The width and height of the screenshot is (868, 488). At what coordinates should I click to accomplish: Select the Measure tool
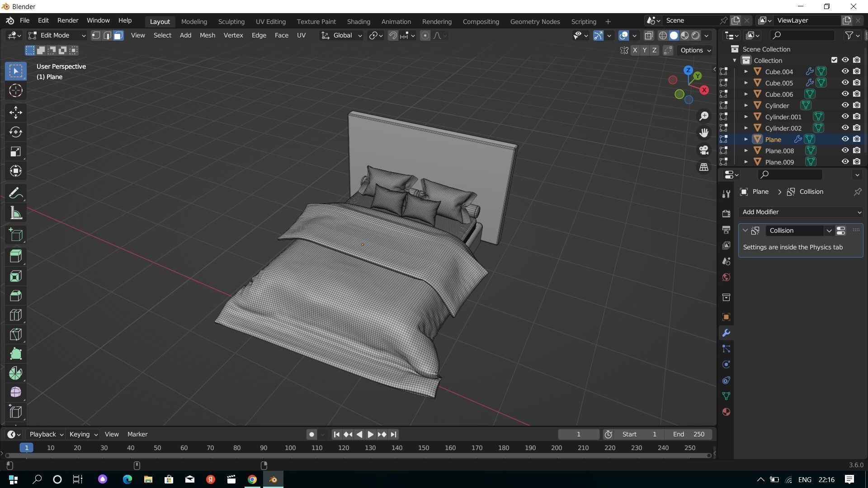15,212
